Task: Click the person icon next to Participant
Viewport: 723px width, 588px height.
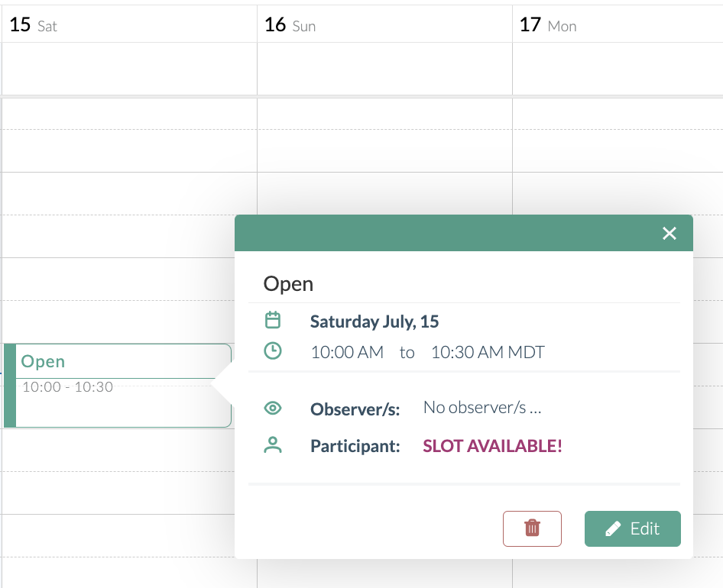Action: 273,446
